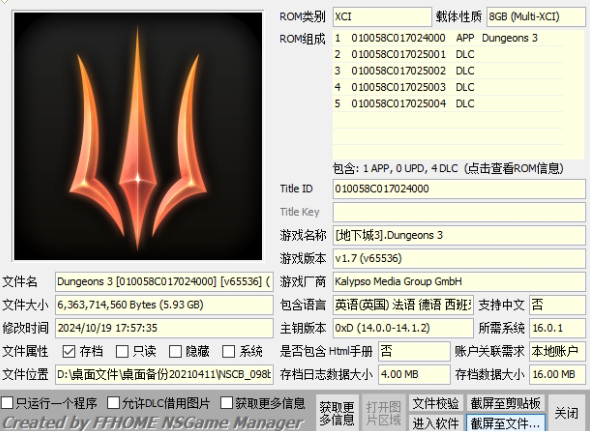Click the 修改时间 field 2024/10/19 17:57:35

164,328
